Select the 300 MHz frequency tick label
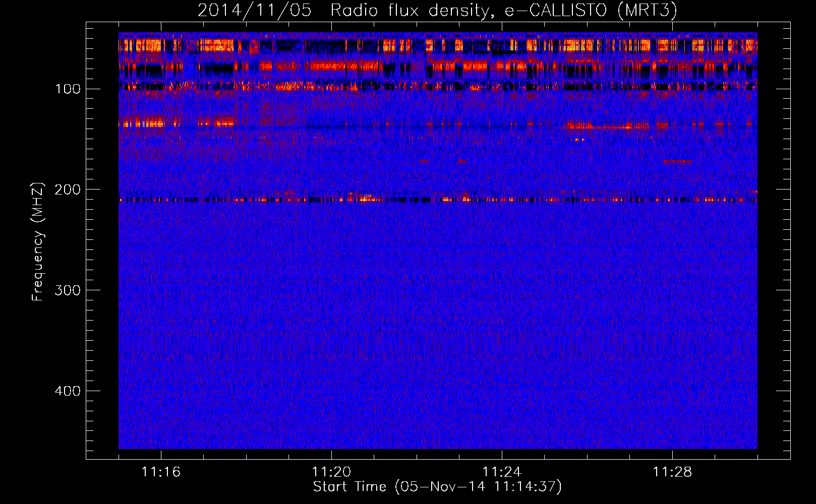 [68, 290]
